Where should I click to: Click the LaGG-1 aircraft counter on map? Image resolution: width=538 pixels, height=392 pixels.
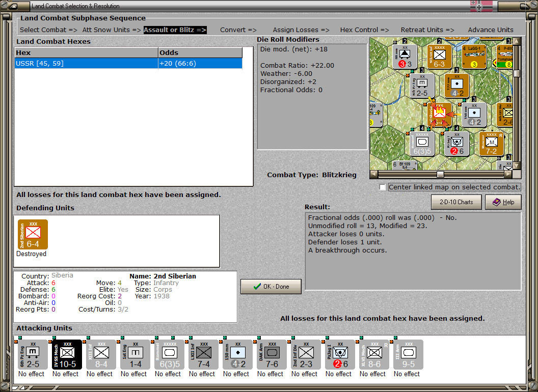[x=474, y=56]
